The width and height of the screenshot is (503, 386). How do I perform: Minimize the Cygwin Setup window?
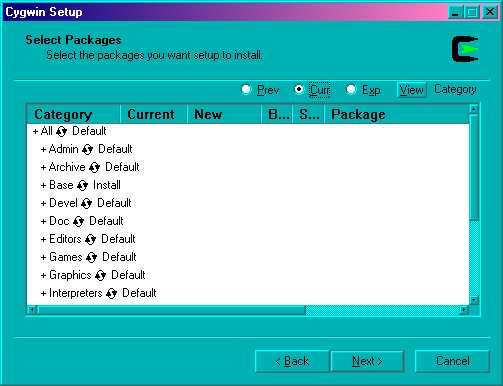455,12
